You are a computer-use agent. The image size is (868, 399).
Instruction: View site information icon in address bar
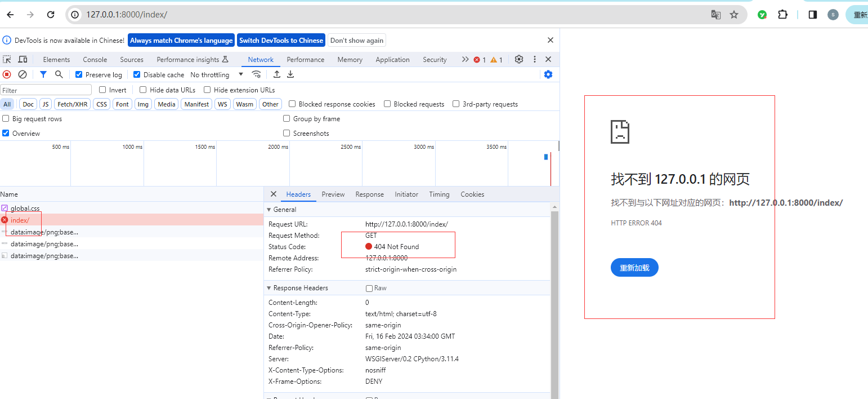point(75,15)
